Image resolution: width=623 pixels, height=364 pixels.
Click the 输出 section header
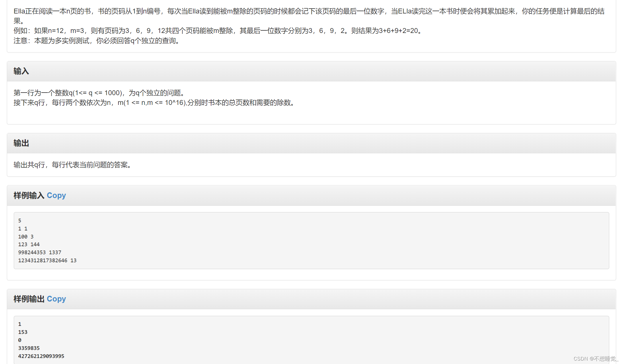[x=21, y=143]
